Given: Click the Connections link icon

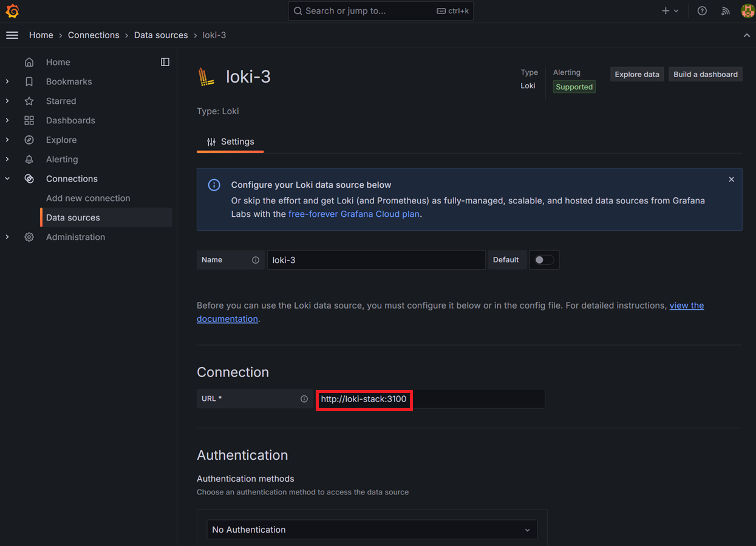Looking at the screenshot, I should coord(29,179).
